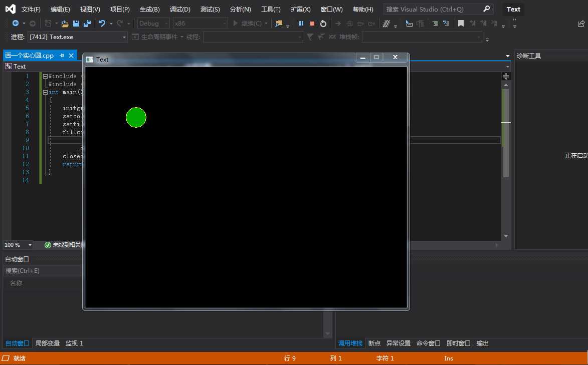Click 行 9 in the status bar

(x=290, y=358)
